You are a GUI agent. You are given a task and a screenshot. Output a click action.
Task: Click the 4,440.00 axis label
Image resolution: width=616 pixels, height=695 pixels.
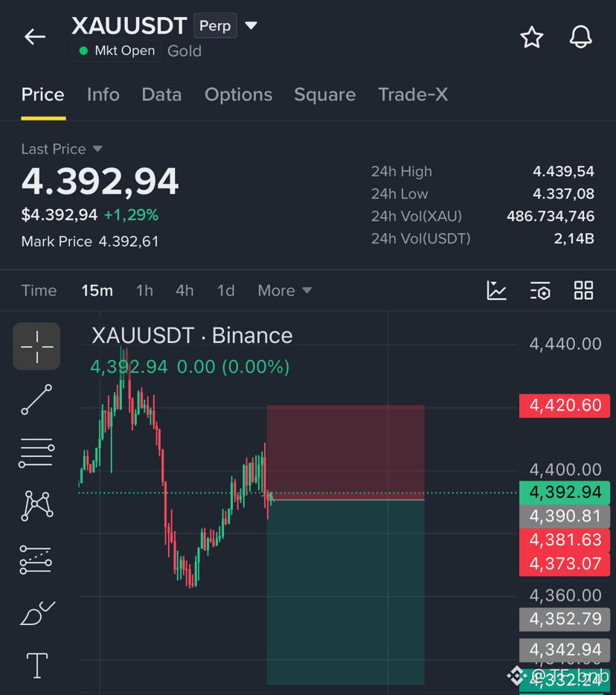[x=565, y=345]
